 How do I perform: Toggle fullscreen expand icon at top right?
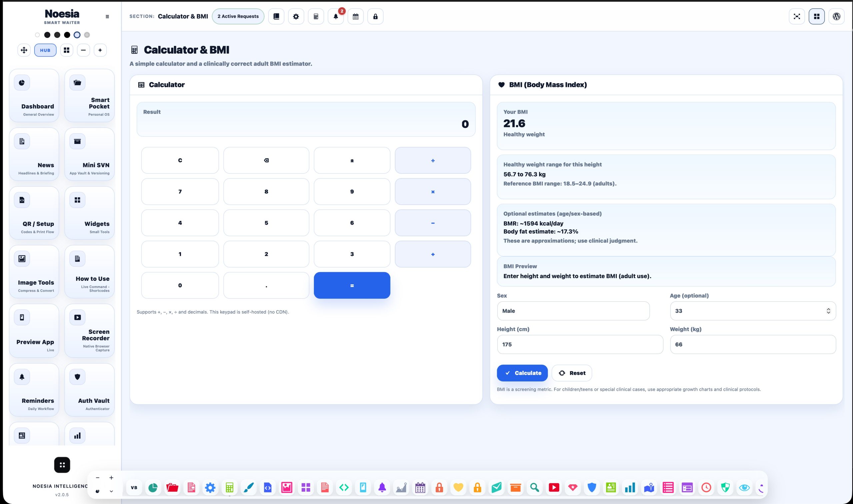tap(797, 16)
